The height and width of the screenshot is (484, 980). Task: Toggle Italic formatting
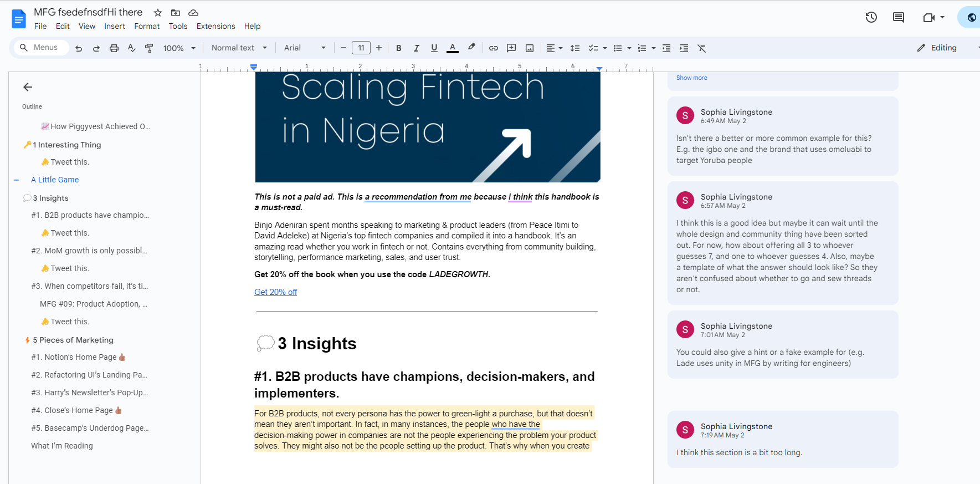pyautogui.click(x=416, y=48)
